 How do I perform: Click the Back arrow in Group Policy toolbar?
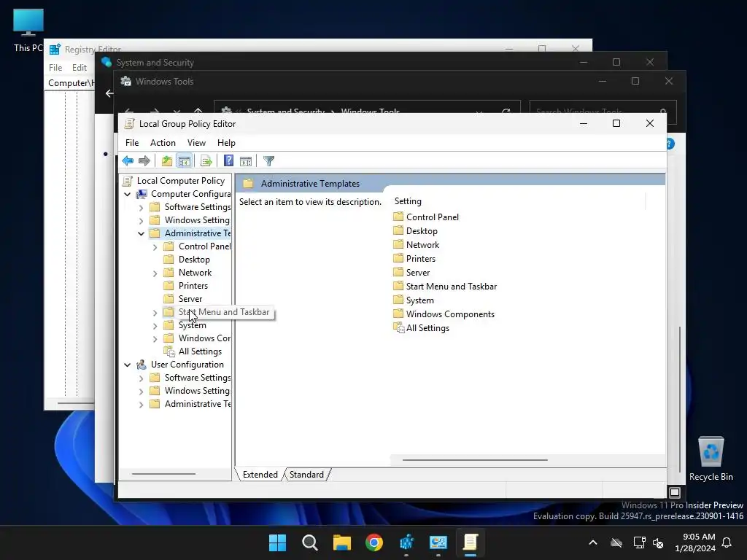click(x=128, y=161)
